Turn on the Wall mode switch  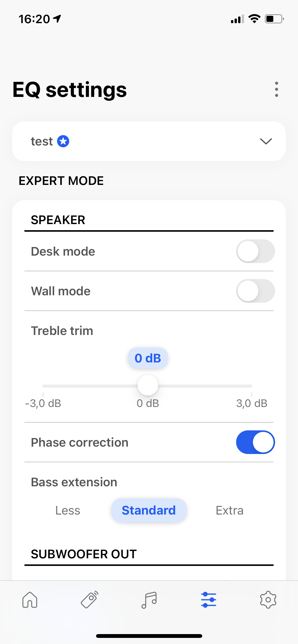click(255, 291)
